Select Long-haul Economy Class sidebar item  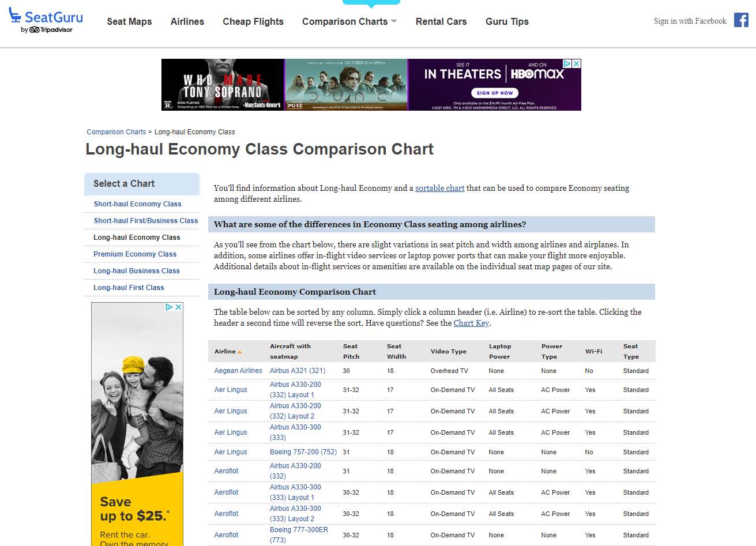pos(137,238)
